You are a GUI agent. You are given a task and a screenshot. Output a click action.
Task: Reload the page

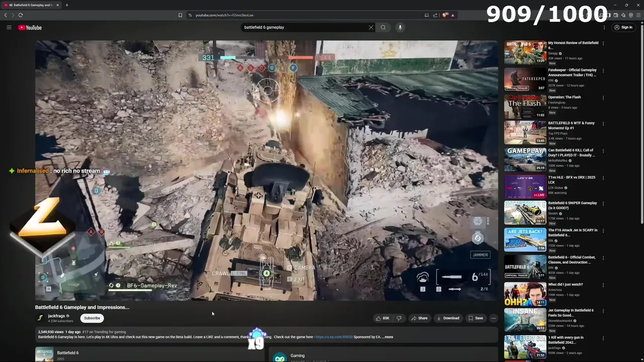[21, 15]
